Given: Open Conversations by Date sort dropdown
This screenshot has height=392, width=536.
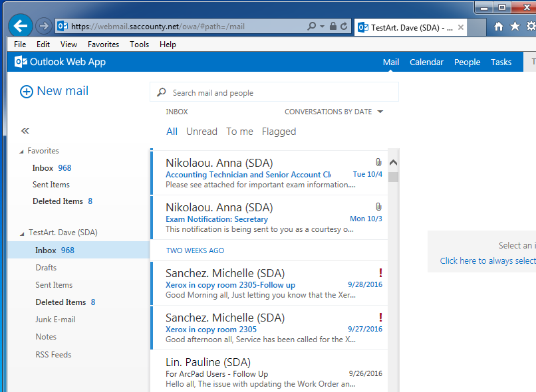Looking at the screenshot, I should click(334, 112).
